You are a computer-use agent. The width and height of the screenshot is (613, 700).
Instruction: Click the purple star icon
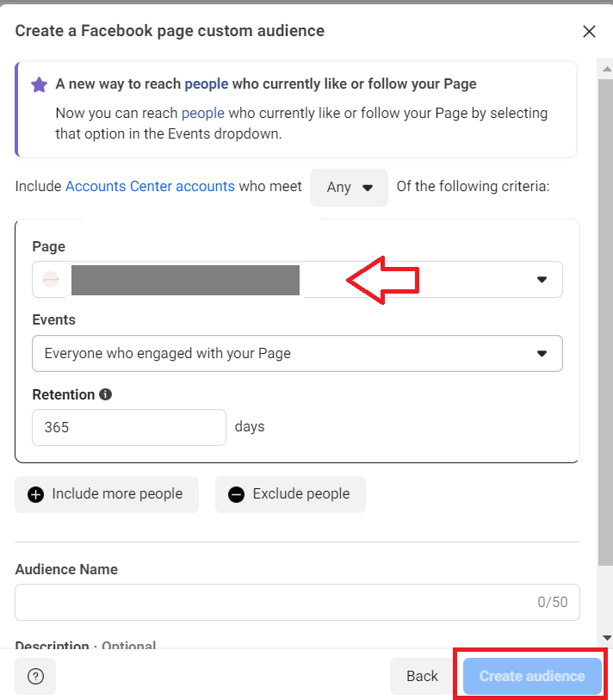pyautogui.click(x=40, y=84)
